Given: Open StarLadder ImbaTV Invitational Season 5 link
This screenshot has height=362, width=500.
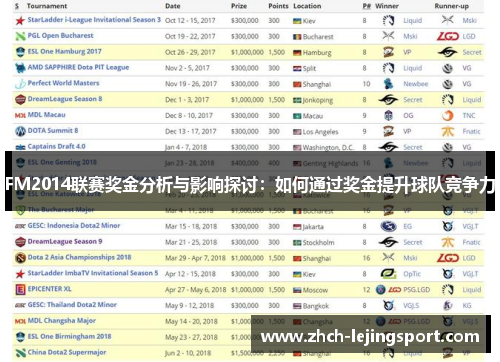Looking at the screenshot, I should click(93, 273).
